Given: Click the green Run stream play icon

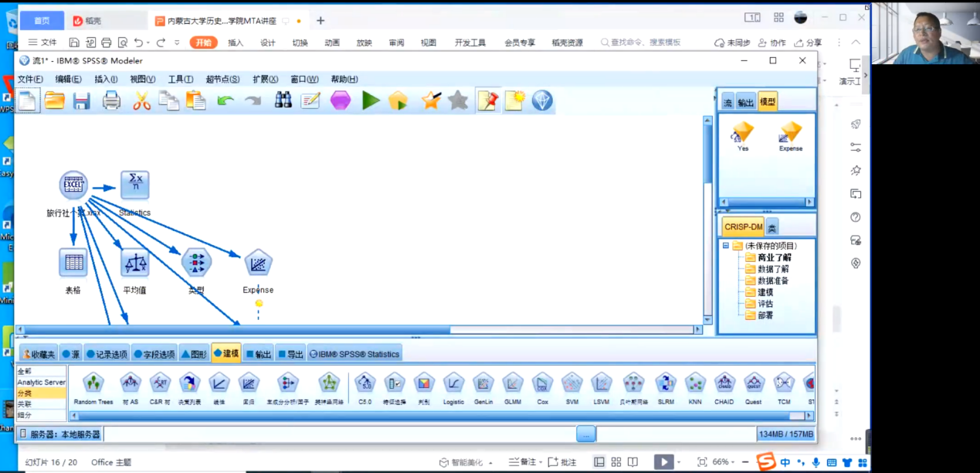Looking at the screenshot, I should [371, 100].
